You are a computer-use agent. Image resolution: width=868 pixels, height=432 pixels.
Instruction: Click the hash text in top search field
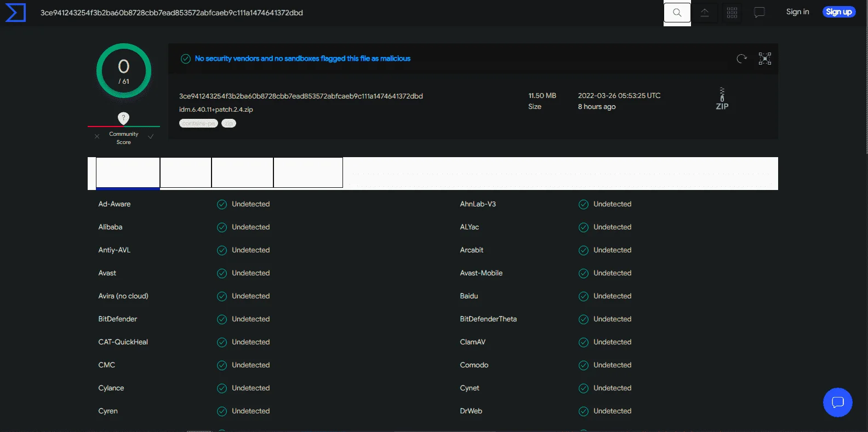[x=172, y=13]
